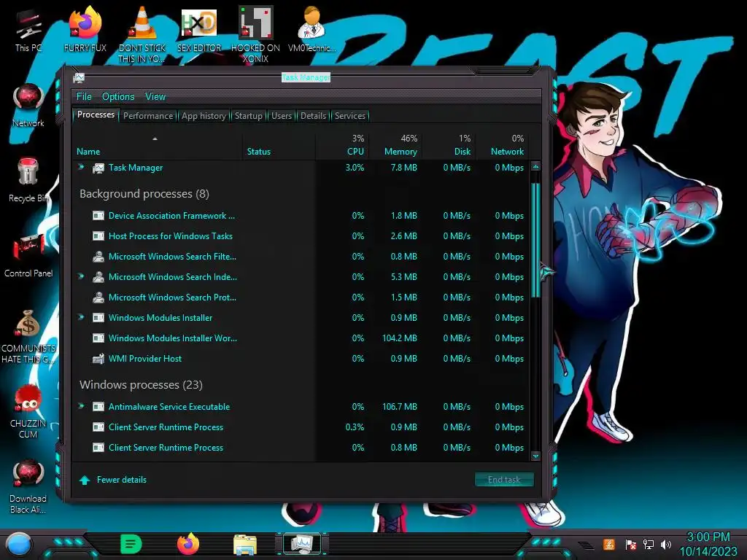
Task: Open the Control Panel desktop icon
Action: pyautogui.click(x=28, y=256)
